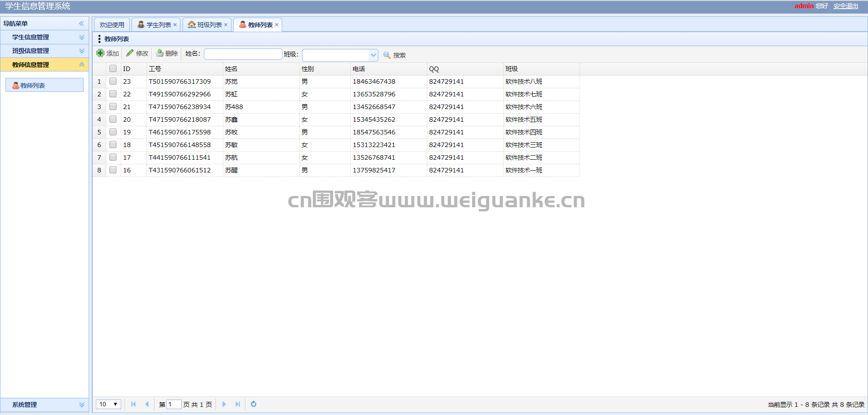Screen dimensions: 868x415
Task: Click the record count status text
Action: [x=816, y=405]
